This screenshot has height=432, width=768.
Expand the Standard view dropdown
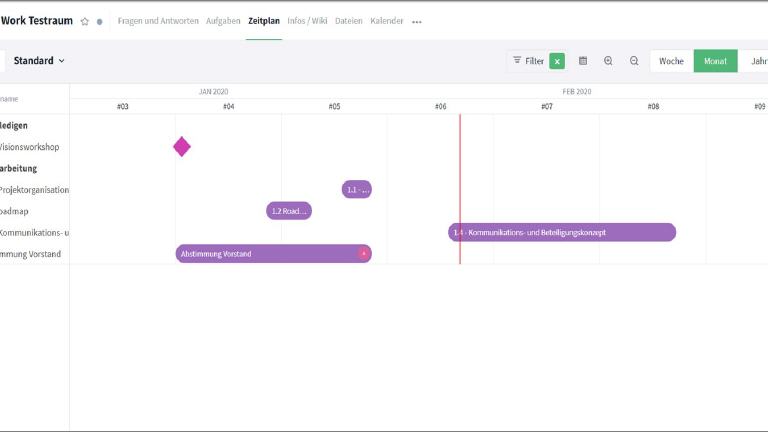39,61
